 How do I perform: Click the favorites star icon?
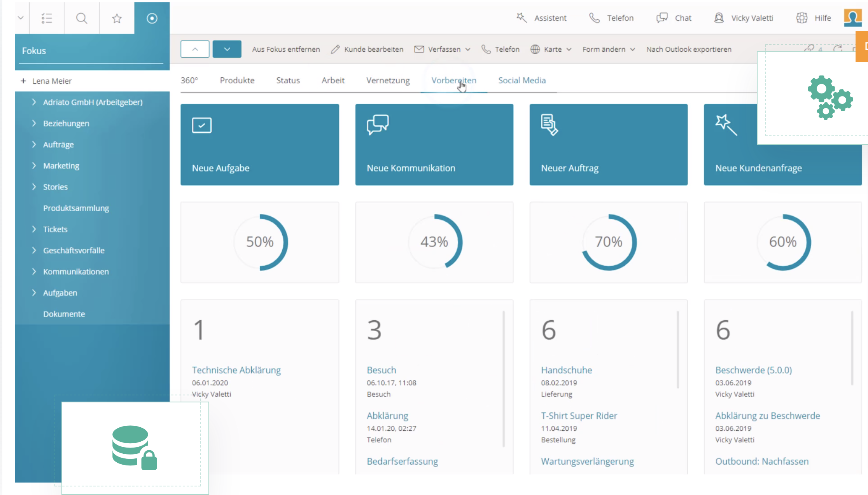[116, 18]
